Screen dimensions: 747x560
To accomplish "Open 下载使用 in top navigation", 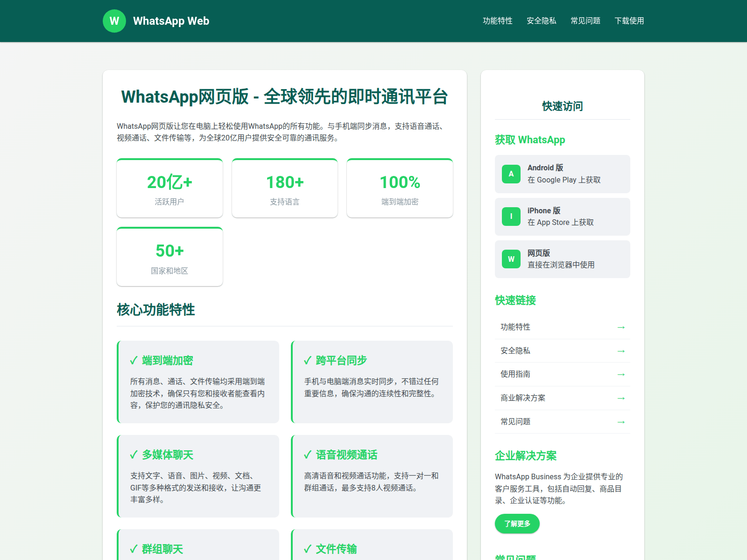I will 629,21.
